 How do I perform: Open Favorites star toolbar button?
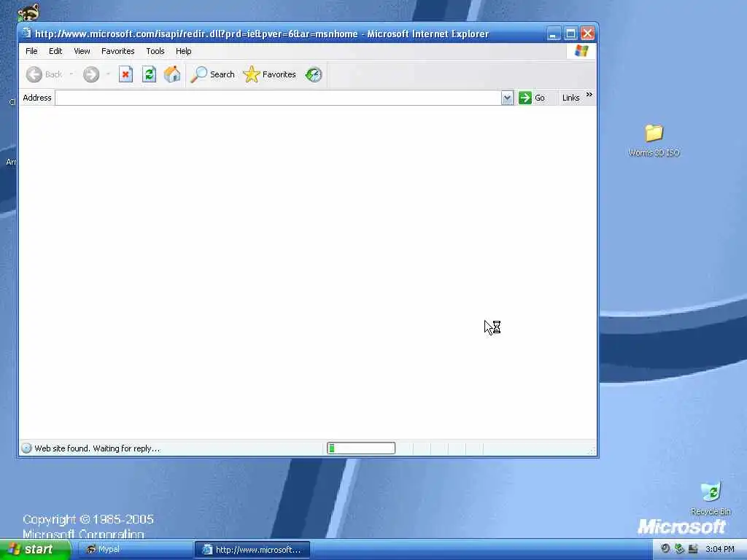click(x=270, y=74)
